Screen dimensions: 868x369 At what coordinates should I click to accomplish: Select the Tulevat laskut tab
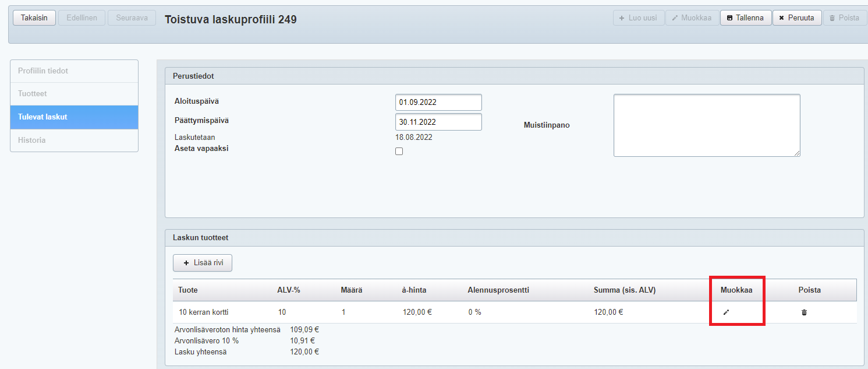pos(74,117)
